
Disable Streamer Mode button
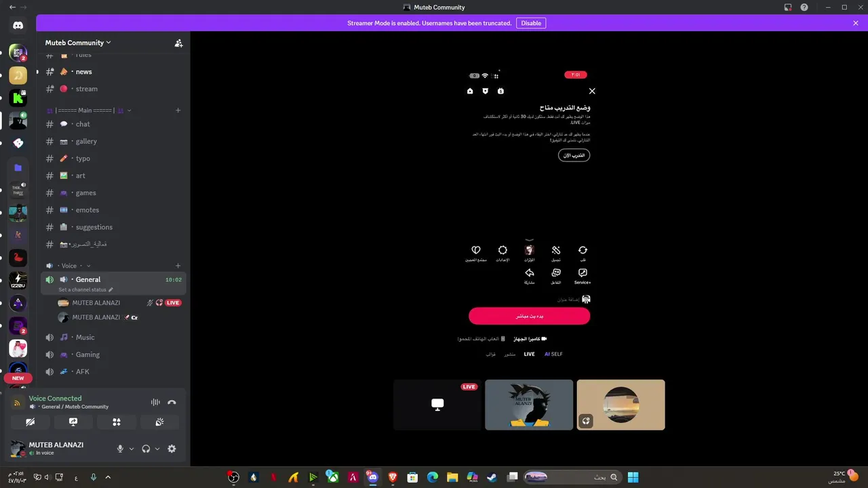[531, 23]
